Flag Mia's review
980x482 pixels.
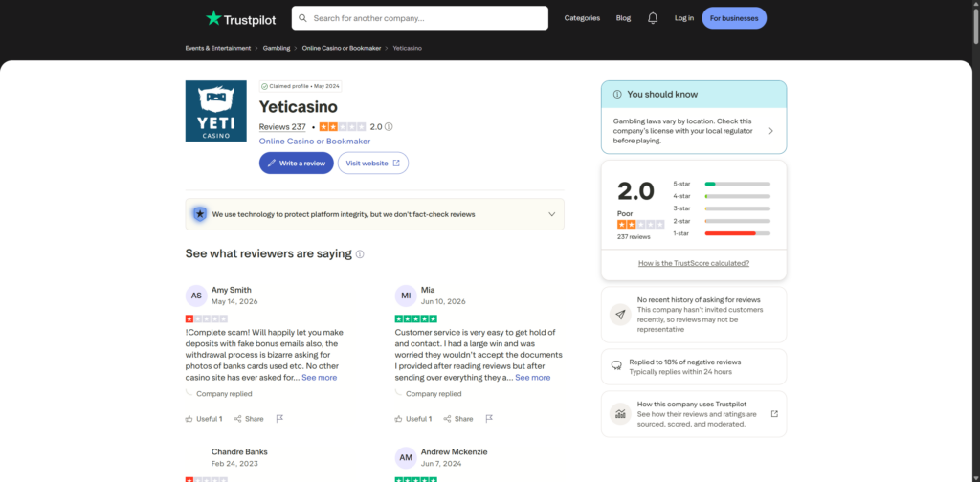point(489,418)
